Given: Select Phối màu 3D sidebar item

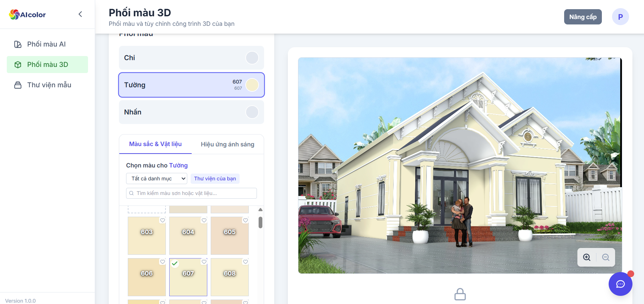Looking at the screenshot, I should (x=47, y=65).
